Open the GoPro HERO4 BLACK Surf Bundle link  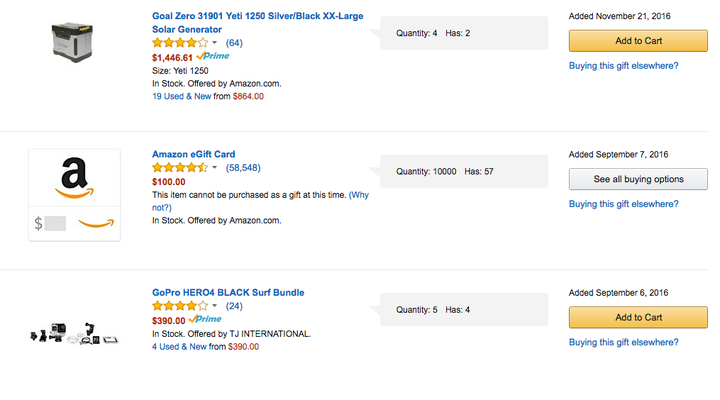[228, 293]
